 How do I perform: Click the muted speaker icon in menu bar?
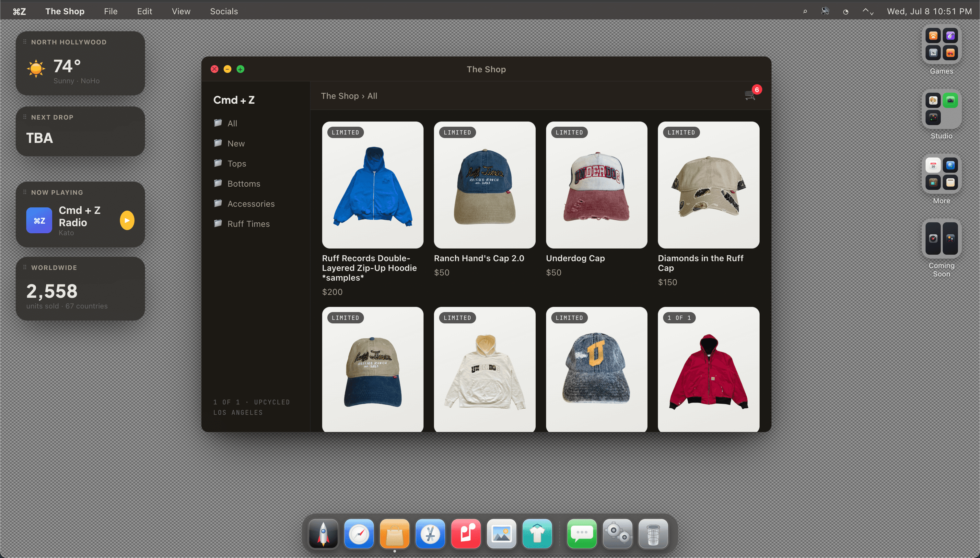coord(825,11)
